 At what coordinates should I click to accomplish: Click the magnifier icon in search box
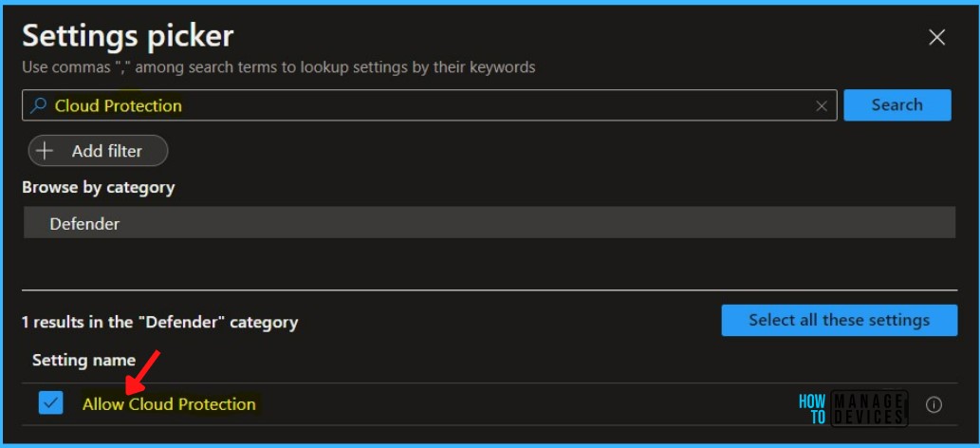pyautogui.click(x=38, y=105)
